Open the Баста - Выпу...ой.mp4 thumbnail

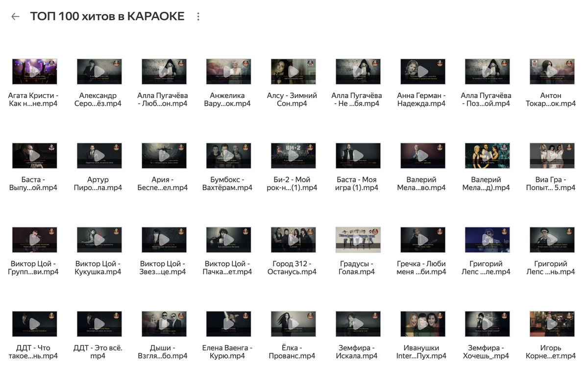click(x=34, y=156)
